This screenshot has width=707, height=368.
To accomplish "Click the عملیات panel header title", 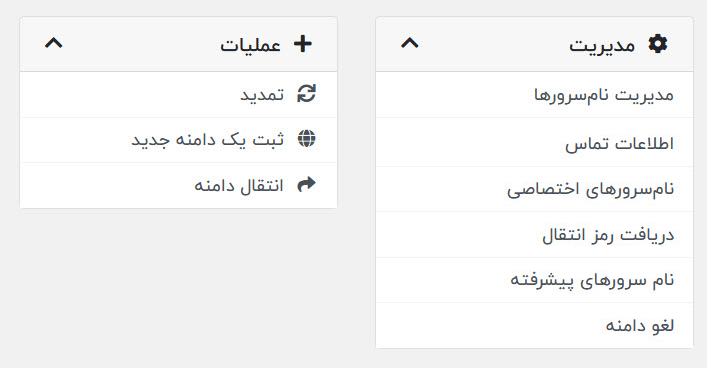I will tap(250, 45).
